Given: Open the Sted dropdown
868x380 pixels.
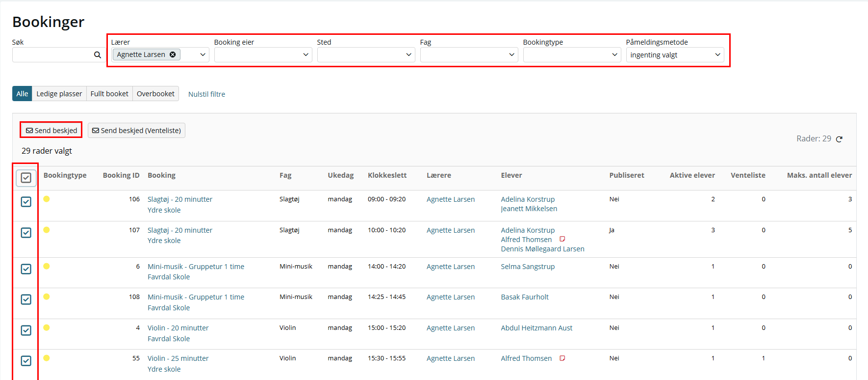Looking at the screenshot, I should tap(366, 54).
